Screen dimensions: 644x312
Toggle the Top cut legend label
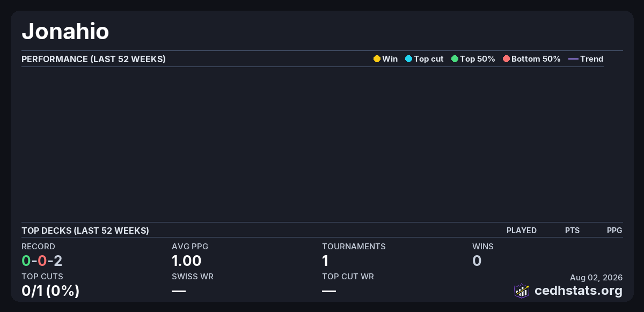click(428, 59)
